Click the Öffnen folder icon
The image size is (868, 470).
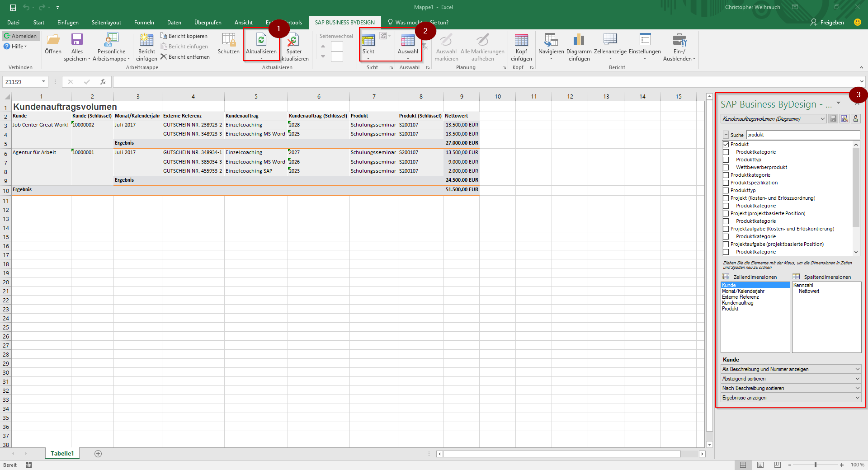53,40
